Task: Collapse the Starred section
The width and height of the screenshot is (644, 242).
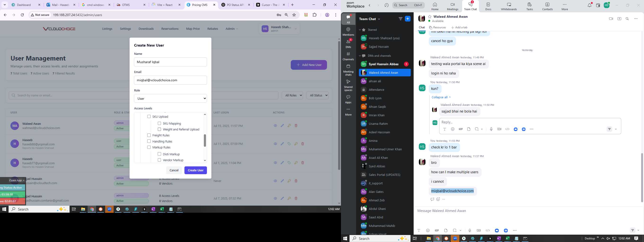Action: [x=360, y=30]
